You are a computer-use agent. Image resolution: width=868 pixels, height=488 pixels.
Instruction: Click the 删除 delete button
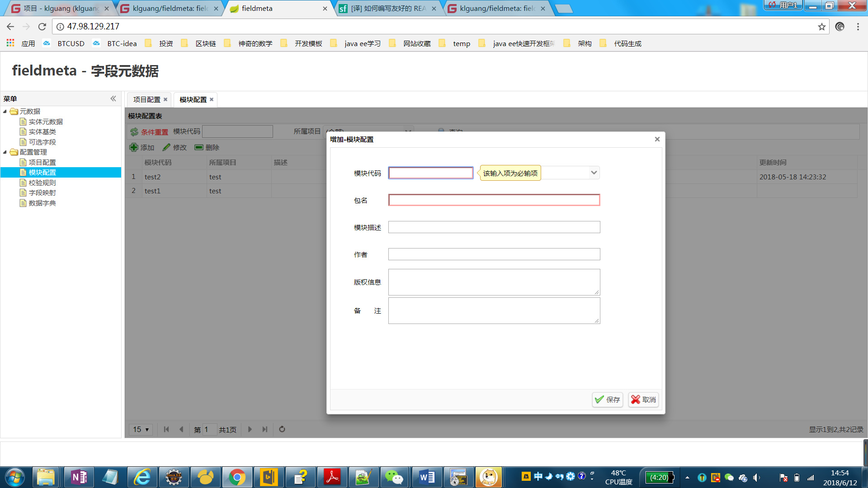pyautogui.click(x=207, y=147)
